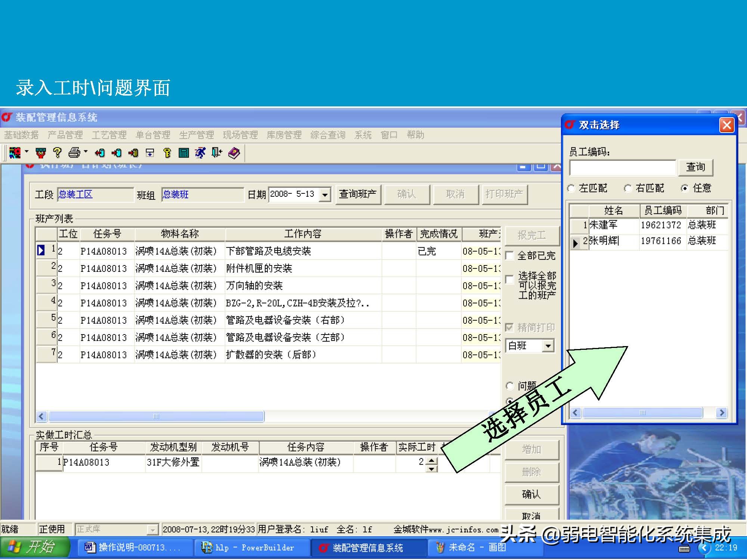Screen dimensions: 747x560
Task: Click the 班组 field showing 总装班
Action: [x=202, y=195]
